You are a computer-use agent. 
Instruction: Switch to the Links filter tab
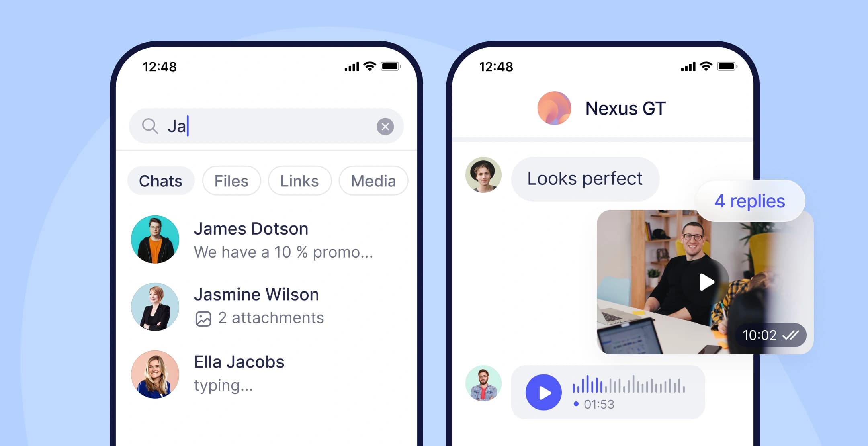pyautogui.click(x=299, y=181)
